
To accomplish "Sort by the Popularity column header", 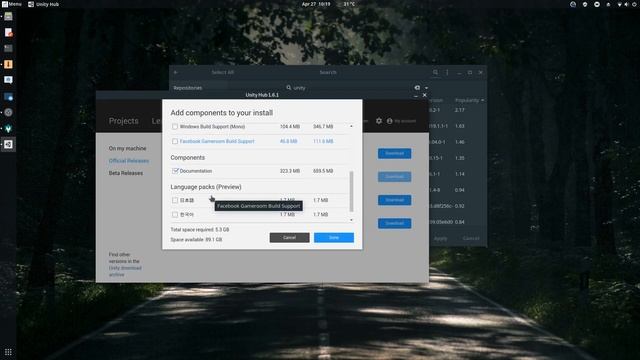I will (x=469, y=100).
